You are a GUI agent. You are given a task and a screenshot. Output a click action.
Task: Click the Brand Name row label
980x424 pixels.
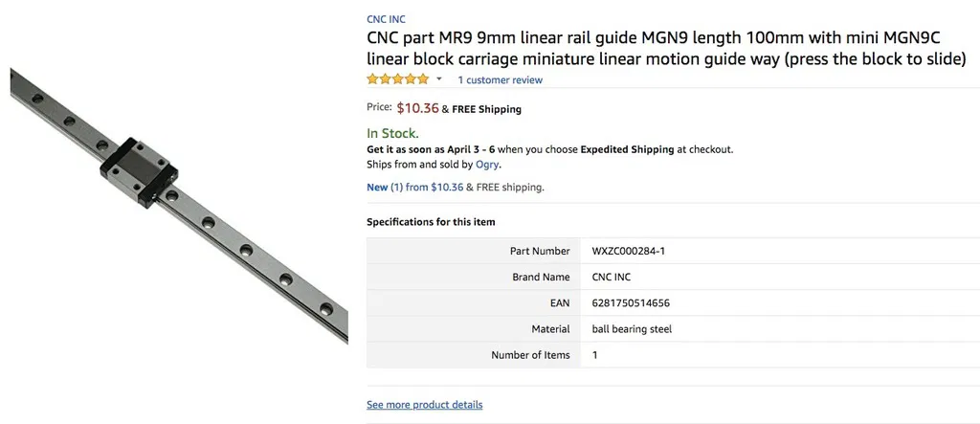(x=541, y=278)
